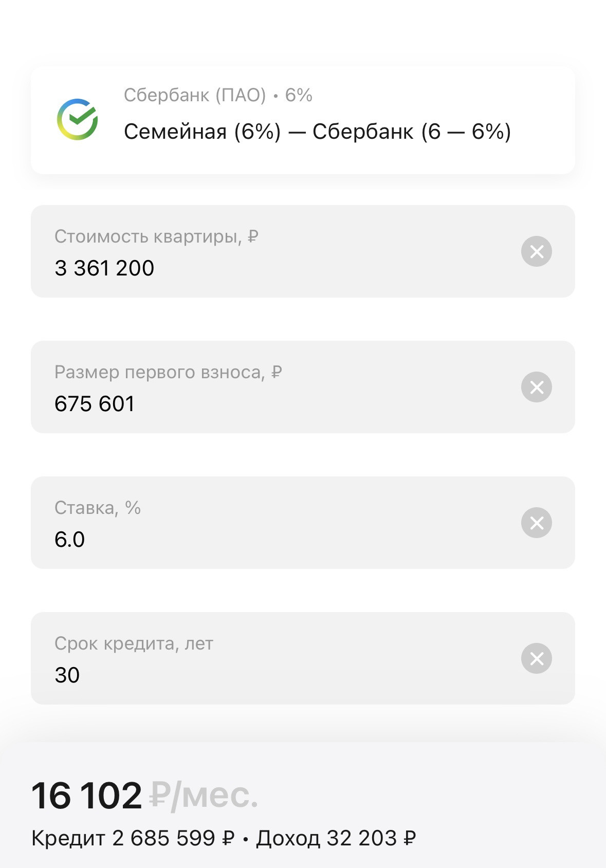Tap the 16 102 monthly payment amount

click(x=87, y=795)
